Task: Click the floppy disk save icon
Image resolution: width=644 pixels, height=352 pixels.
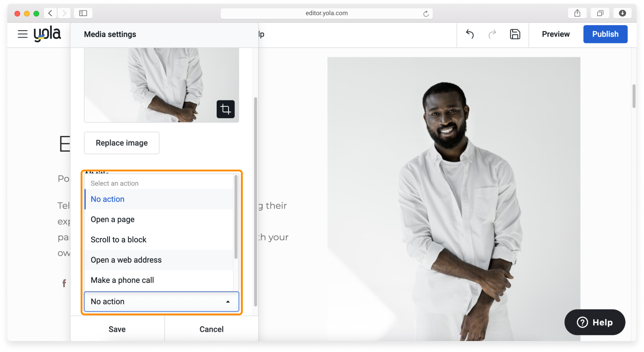Action: pos(515,34)
